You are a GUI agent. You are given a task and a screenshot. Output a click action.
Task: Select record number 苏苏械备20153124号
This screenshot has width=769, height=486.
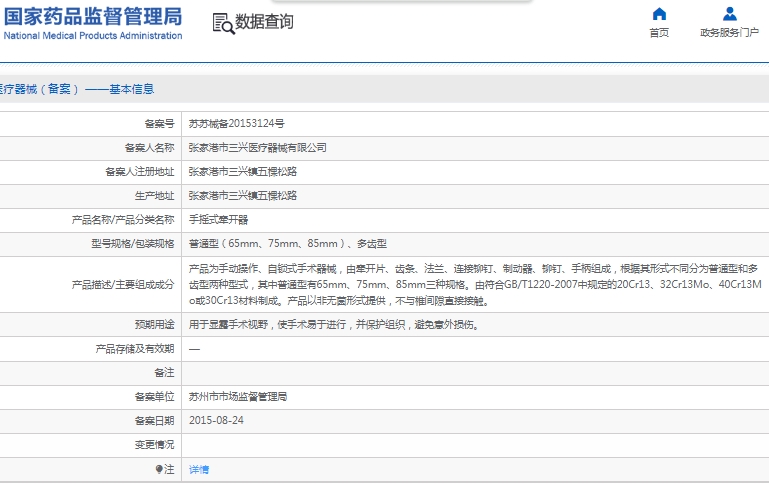(236, 124)
